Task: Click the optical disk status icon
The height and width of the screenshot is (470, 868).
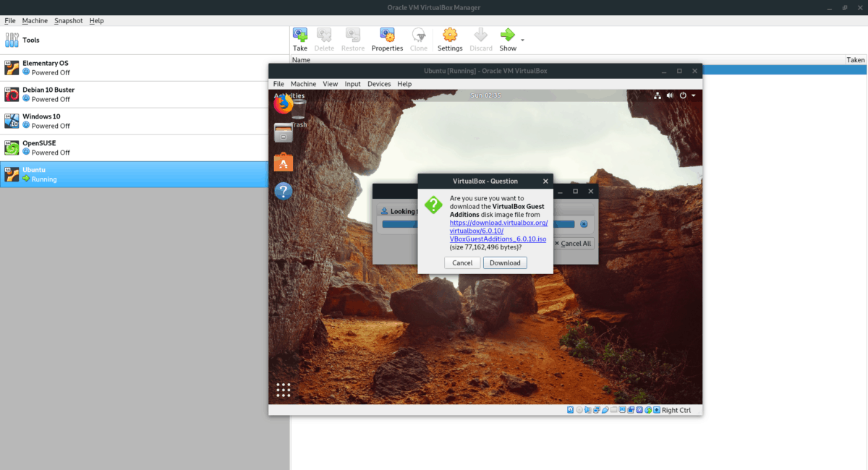Action: [x=579, y=410]
